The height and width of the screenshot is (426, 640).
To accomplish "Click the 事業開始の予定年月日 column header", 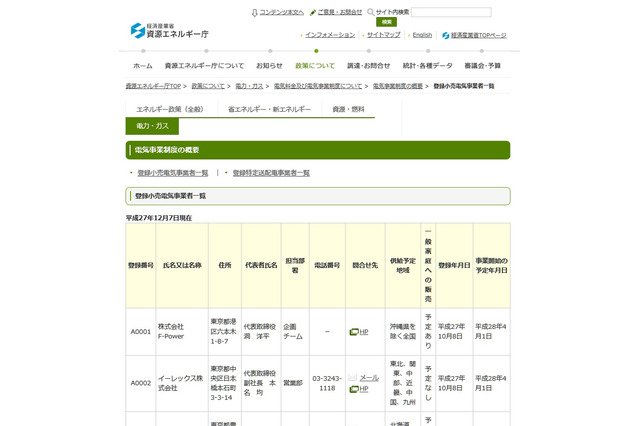I will pyautogui.click(x=491, y=265).
